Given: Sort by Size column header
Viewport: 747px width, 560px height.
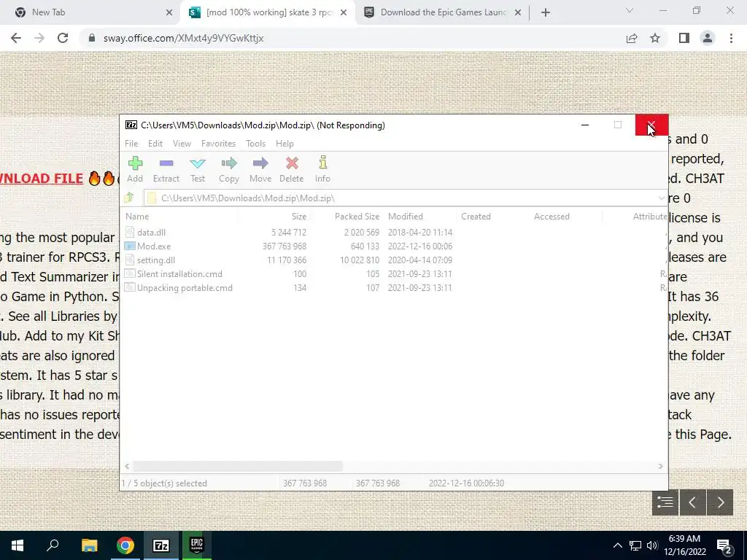Looking at the screenshot, I should point(274,216).
